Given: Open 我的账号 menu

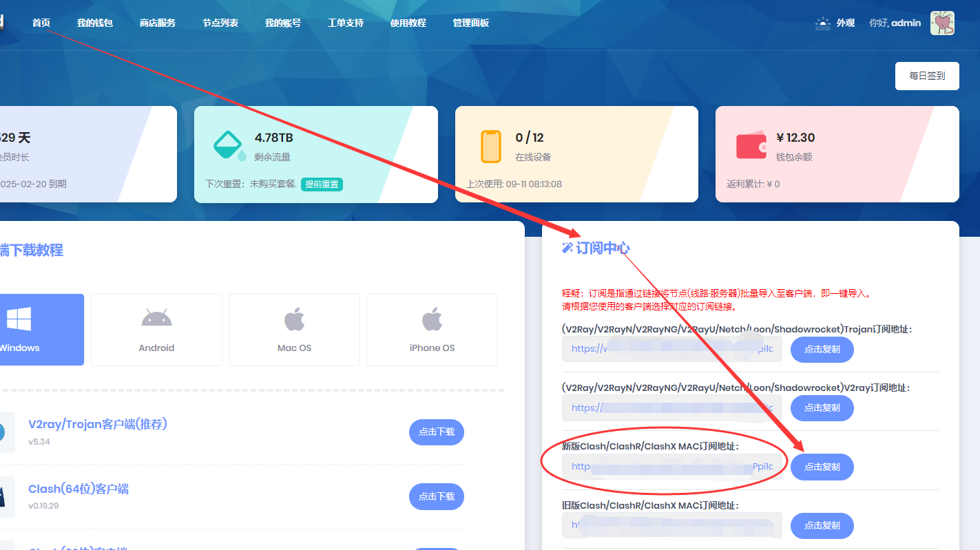Looking at the screenshot, I should pos(283,23).
